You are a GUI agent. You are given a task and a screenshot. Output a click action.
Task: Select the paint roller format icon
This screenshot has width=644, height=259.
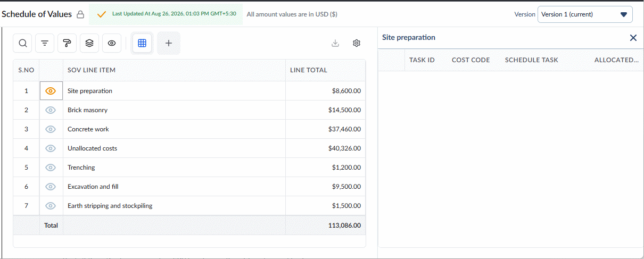(x=67, y=44)
